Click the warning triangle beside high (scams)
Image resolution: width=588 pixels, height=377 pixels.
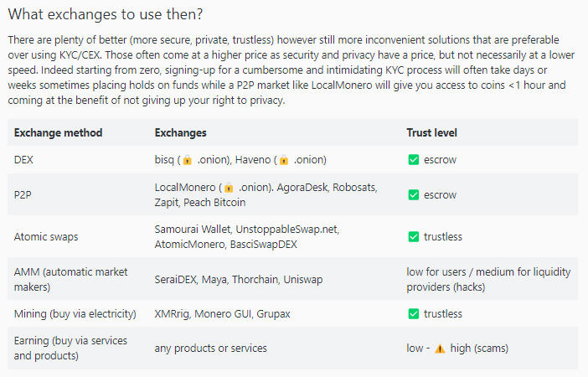point(440,349)
